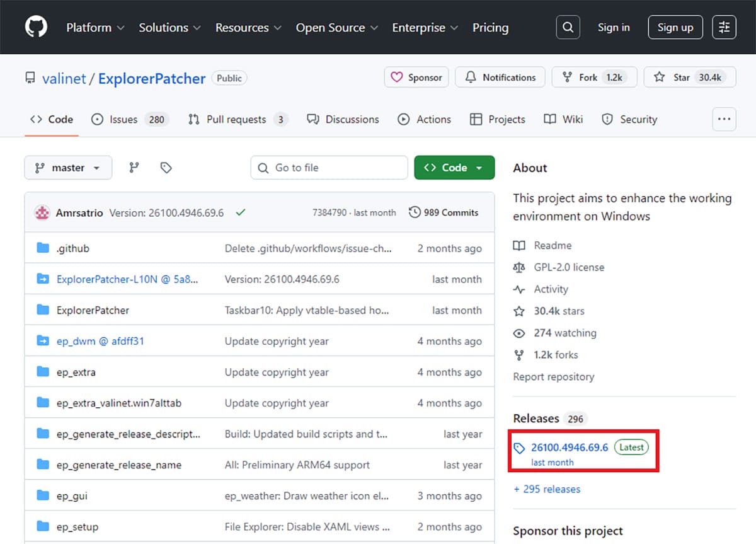756x544 pixels.
Task: Click Amrsatrio's avatar in commit row
Action: pos(42,212)
